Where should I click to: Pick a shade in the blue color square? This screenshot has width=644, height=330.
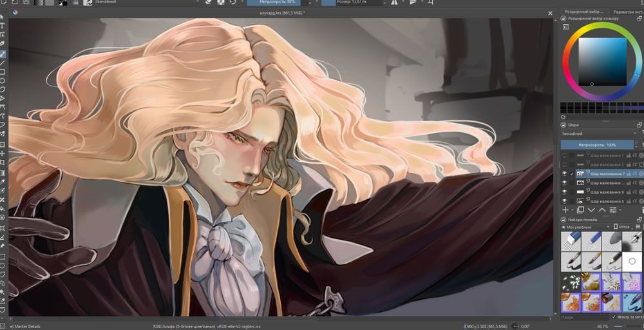[x=603, y=62]
